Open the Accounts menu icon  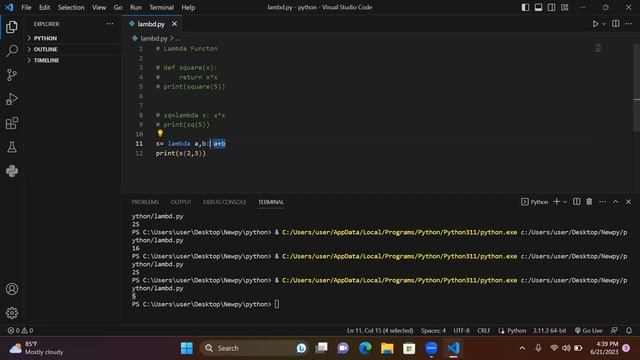pos(12,289)
